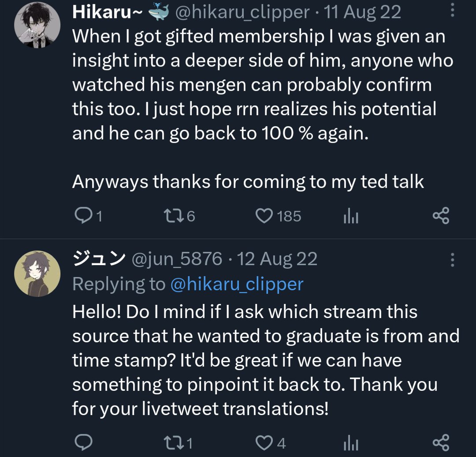This screenshot has height=457, width=476.
Task: Share Hikaru's tweet
Action: click(x=440, y=216)
